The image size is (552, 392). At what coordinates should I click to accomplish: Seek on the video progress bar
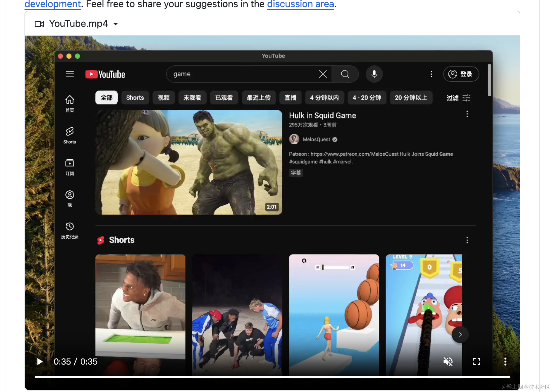pos(272,377)
